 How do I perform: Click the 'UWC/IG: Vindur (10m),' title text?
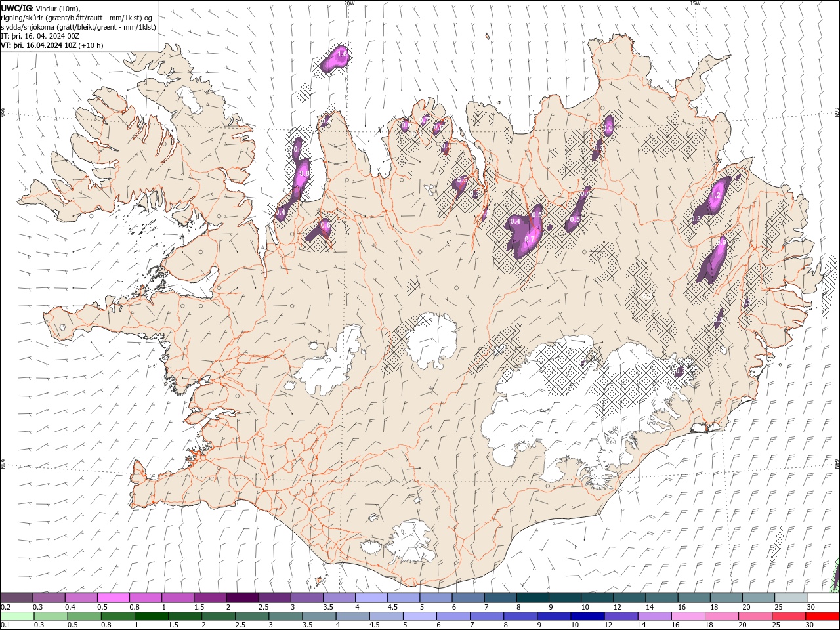point(41,8)
